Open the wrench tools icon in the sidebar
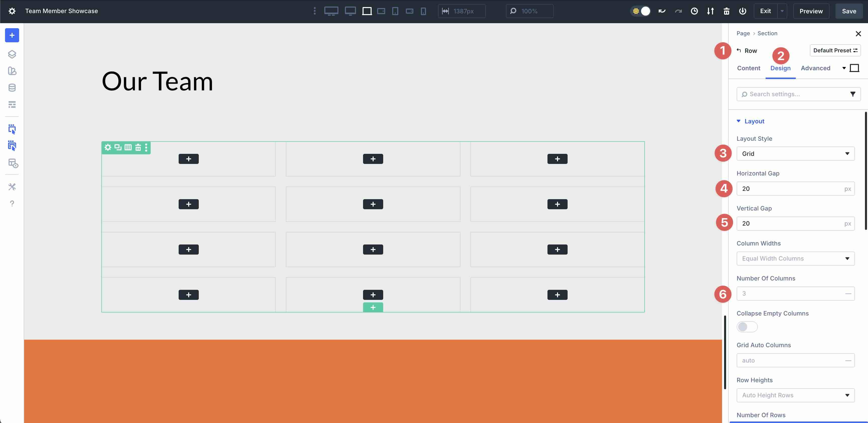 (12, 187)
